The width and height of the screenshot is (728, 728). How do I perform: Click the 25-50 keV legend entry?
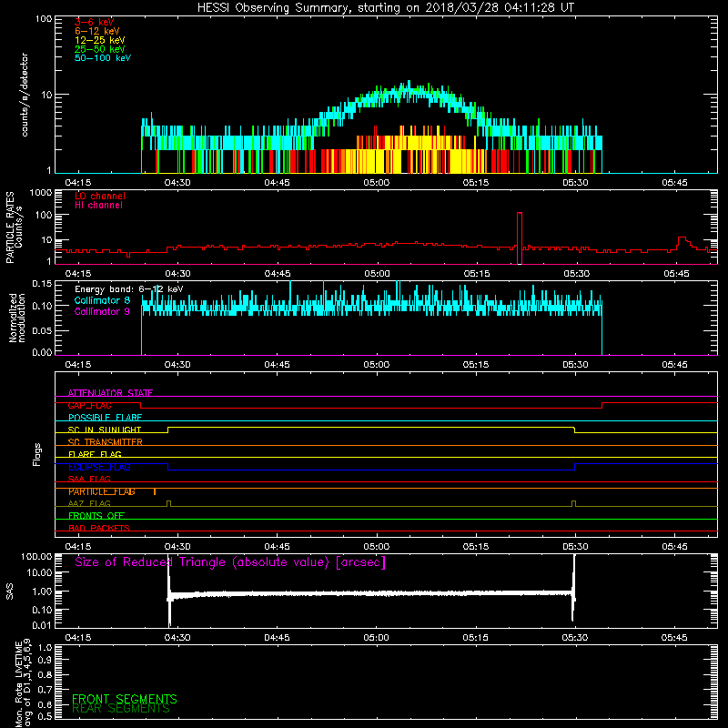point(100,49)
